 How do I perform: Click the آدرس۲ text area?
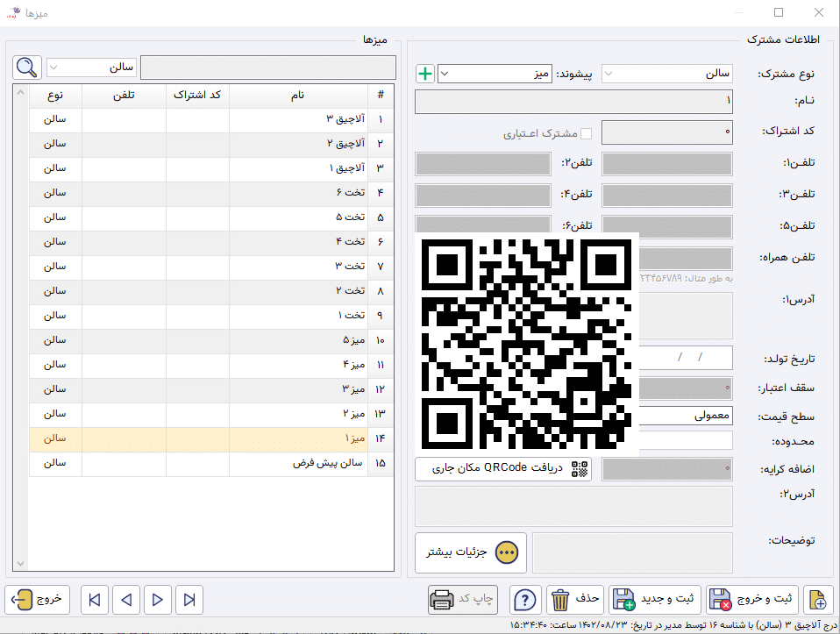point(573,507)
